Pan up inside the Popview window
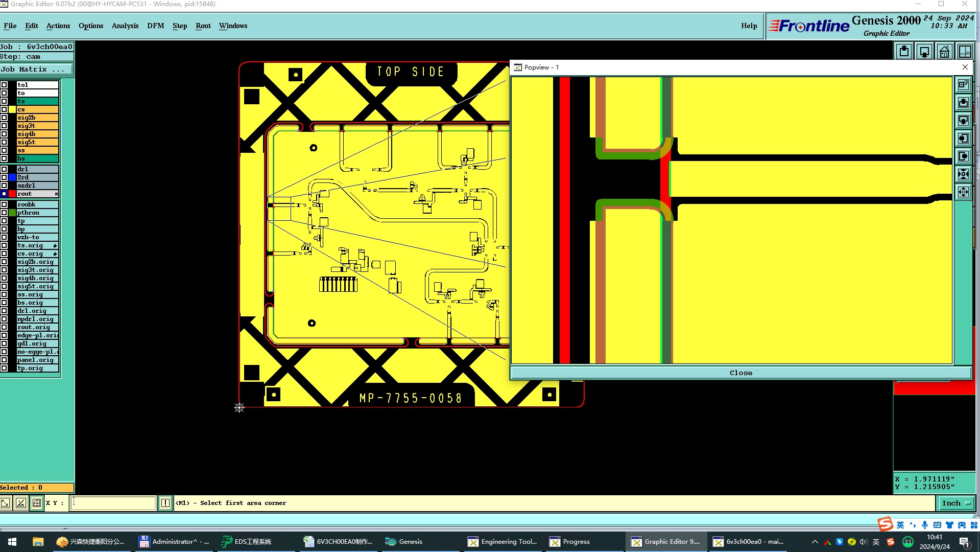980x552 pixels. (x=963, y=102)
